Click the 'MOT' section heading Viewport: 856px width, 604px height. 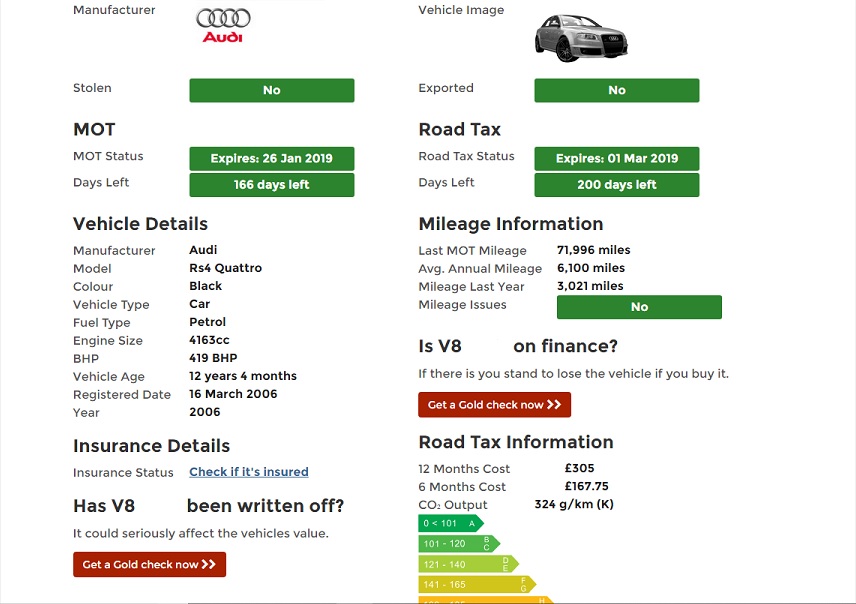coord(94,129)
